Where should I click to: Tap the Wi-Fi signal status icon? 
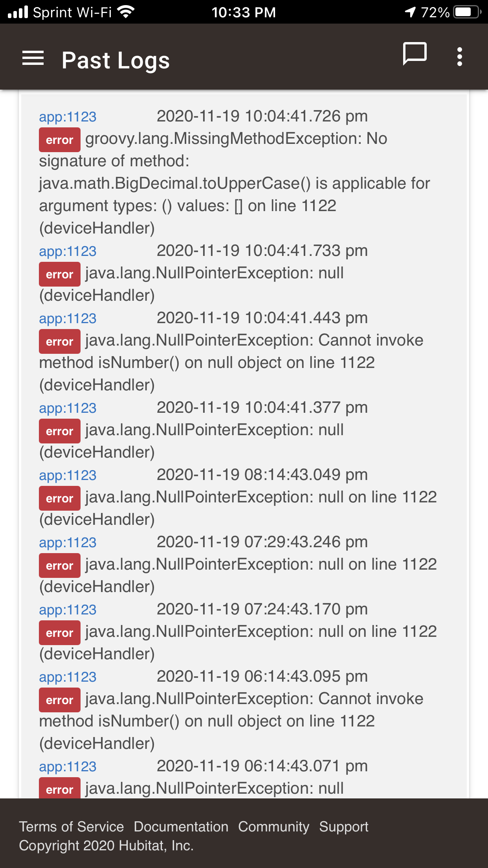tap(126, 12)
